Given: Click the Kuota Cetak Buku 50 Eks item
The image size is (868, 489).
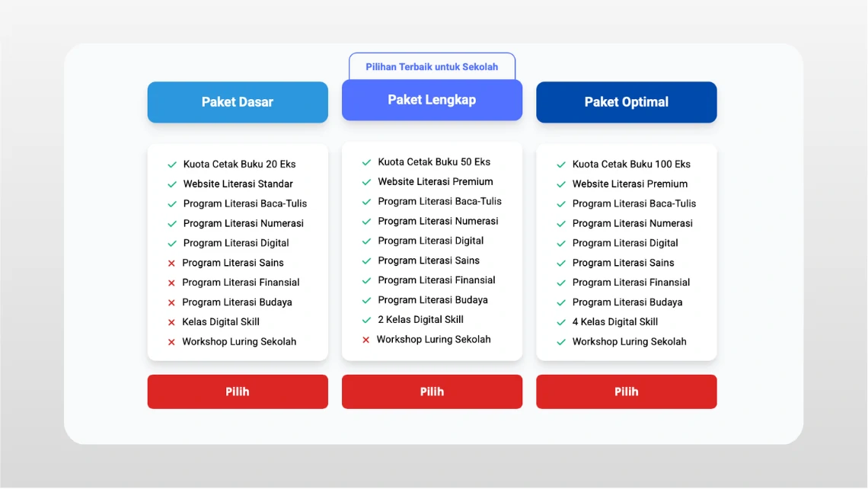Looking at the screenshot, I should pos(434,161).
